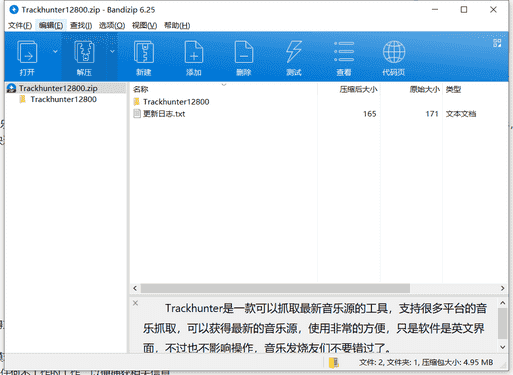513x375 pixels.
Task: Close the archive comment panel
Action: click(135, 303)
